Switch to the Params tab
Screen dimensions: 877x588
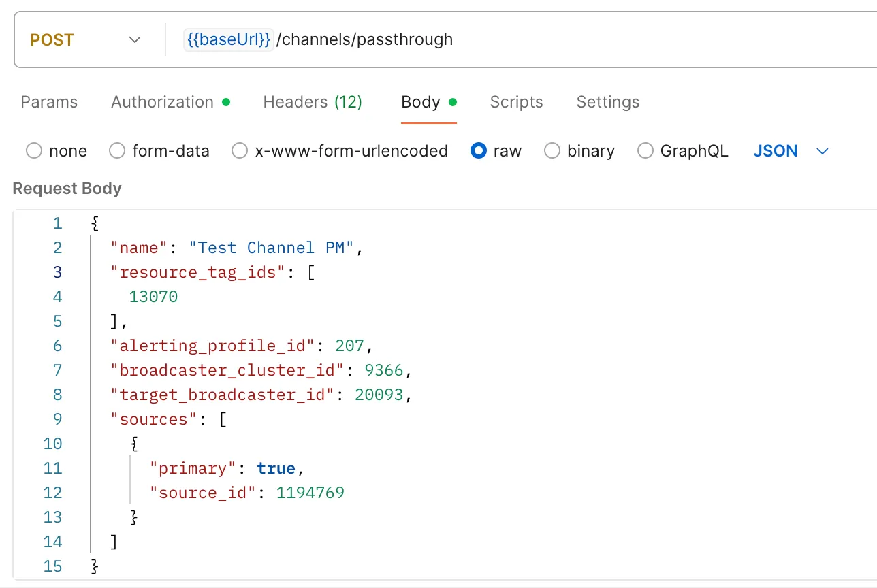pyautogui.click(x=49, y=102)
